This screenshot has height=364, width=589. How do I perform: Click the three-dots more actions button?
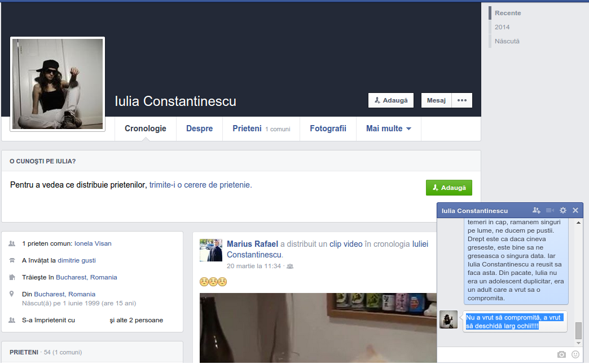pos(462,100)
